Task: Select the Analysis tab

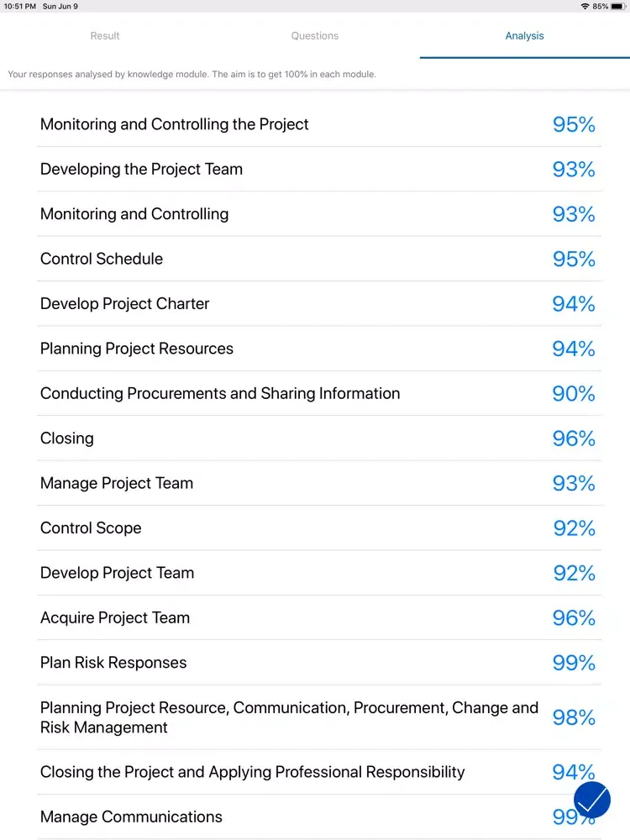Action: [x=524, y=36]
